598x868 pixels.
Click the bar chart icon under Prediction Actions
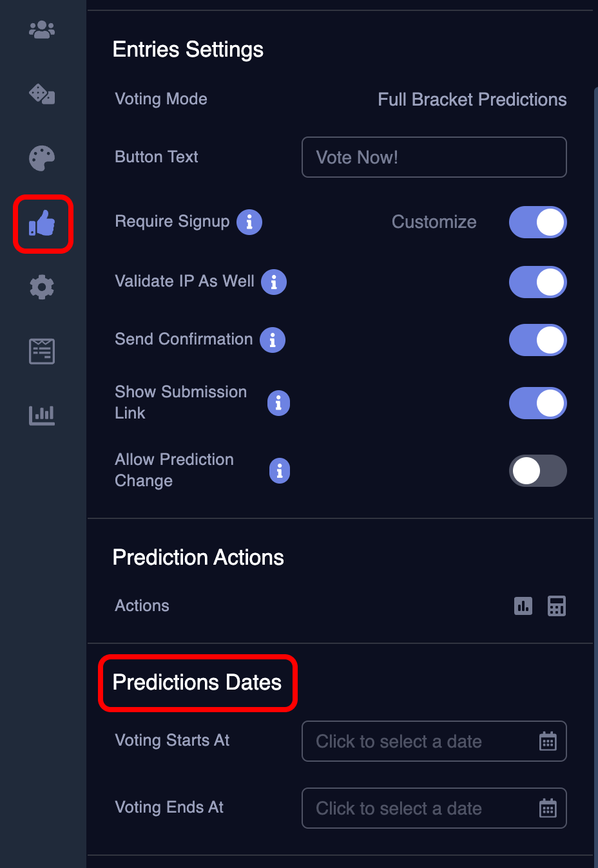tap(523, 606)
